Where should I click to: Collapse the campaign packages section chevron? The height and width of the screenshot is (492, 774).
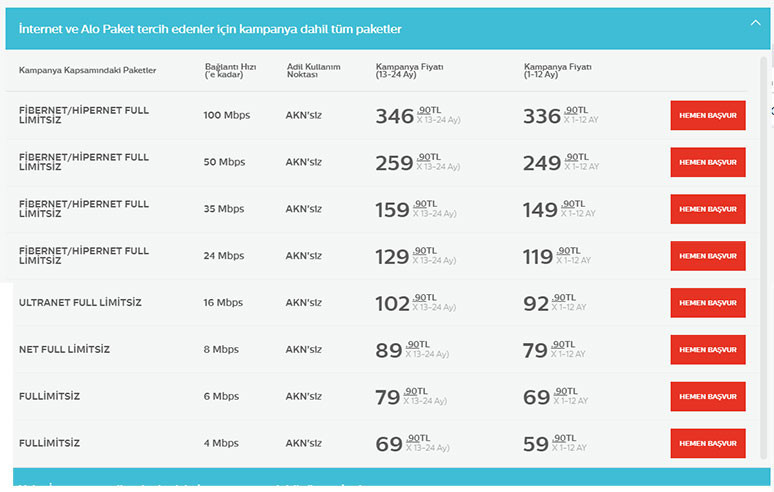[755, 22]
